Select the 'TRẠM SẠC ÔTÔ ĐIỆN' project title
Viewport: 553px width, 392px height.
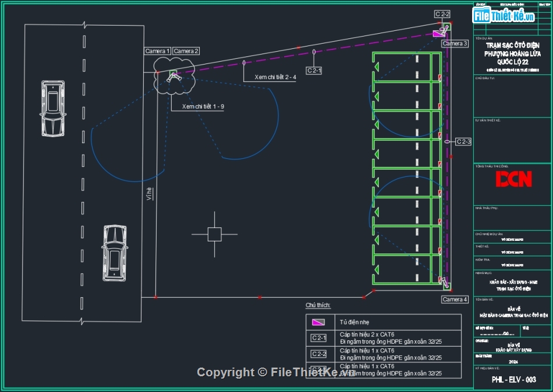513,45
